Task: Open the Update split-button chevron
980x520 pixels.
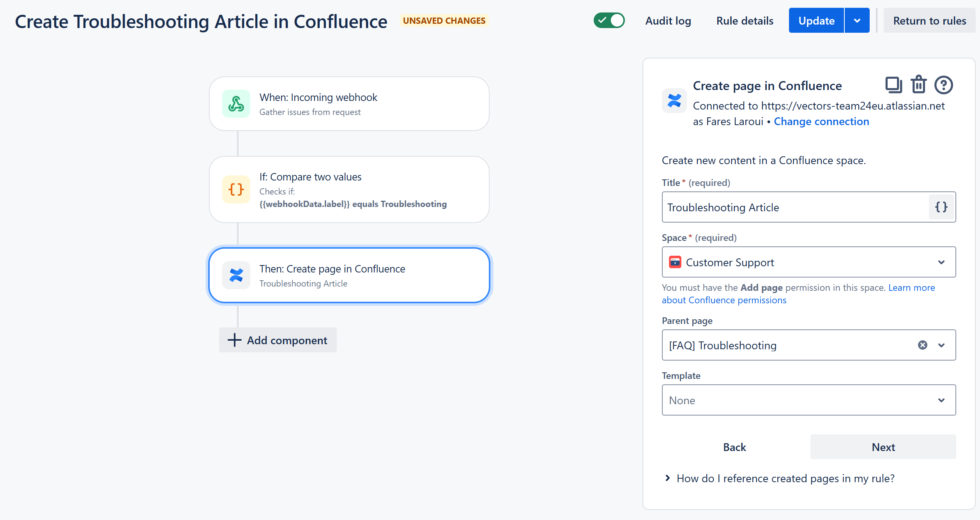Action: (x=857, y=20)
